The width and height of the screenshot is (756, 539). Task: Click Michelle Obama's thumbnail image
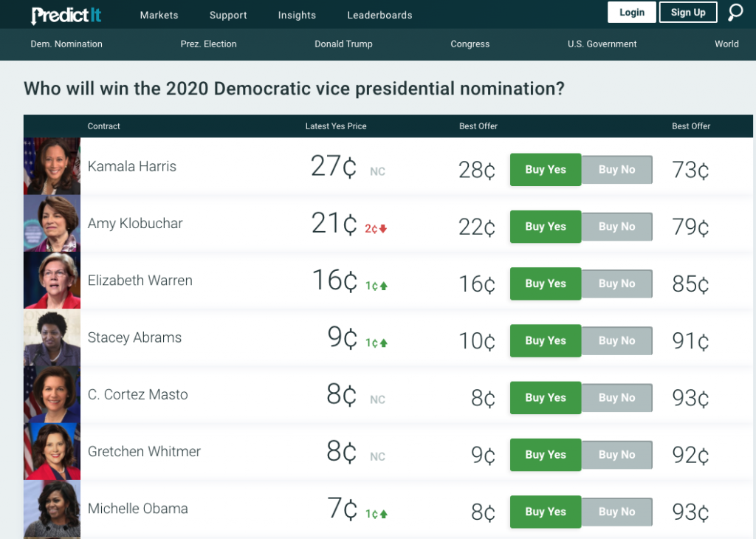point(52,509)
